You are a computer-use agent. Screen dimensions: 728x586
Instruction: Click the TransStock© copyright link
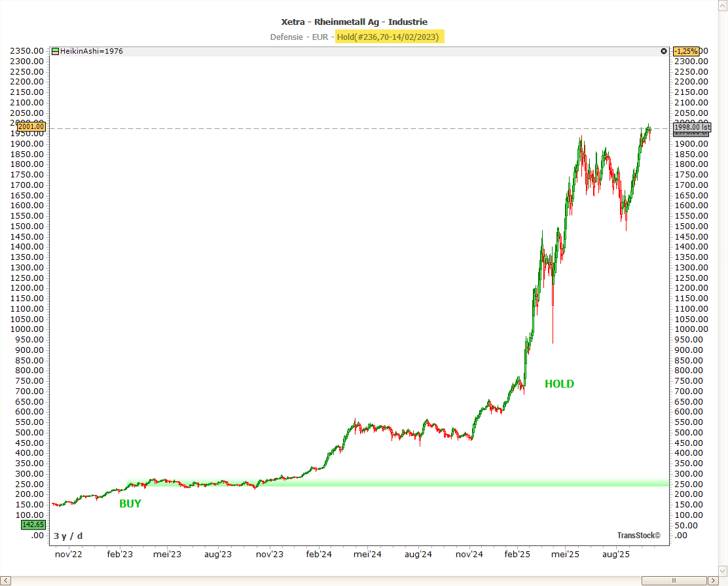(638, 536)
